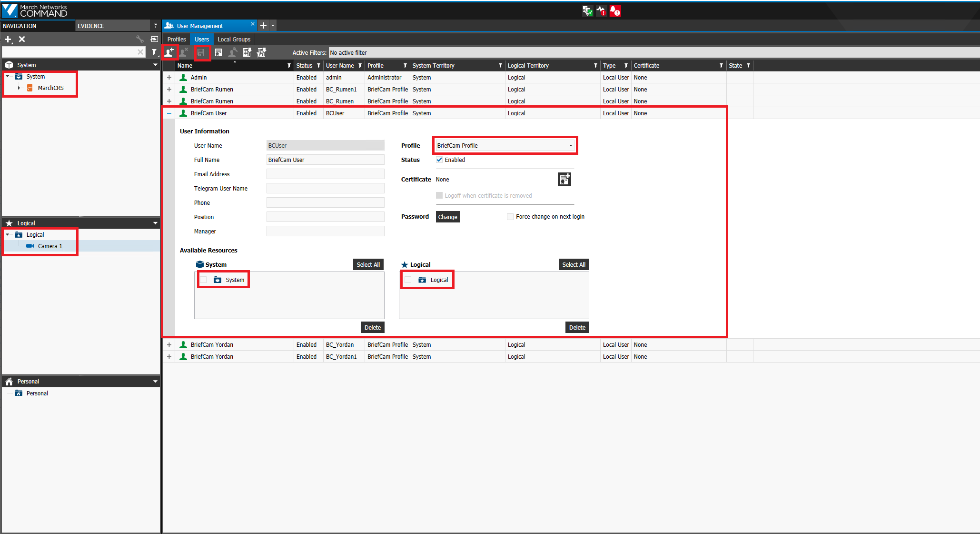Check Force change on next login
Viewport: 980px width, 534px height.
510,217
